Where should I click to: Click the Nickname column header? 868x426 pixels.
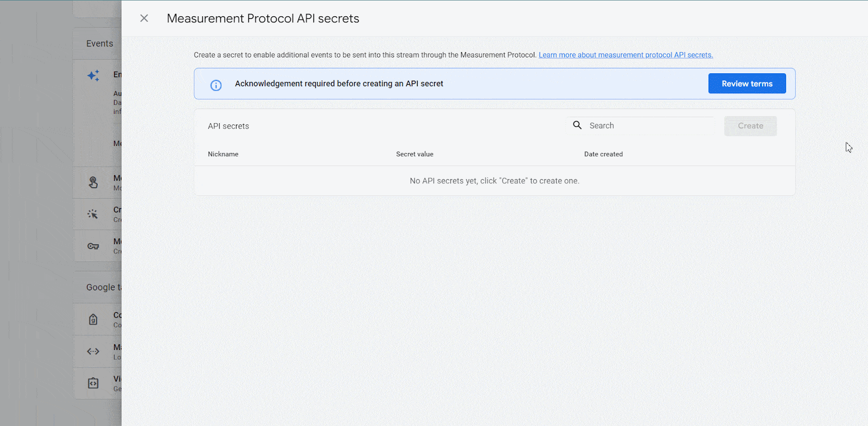(x=223, y=154)
